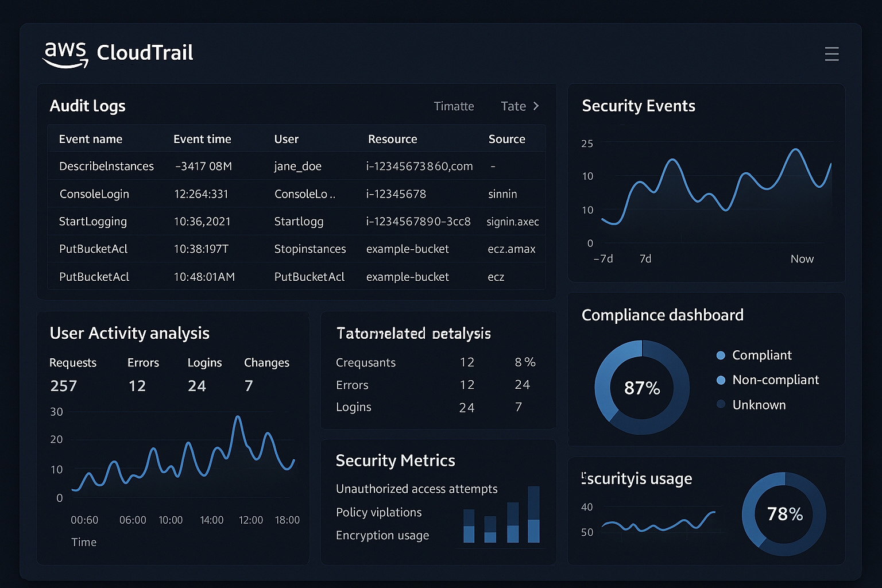The height and width of the screenshot is (588, 882).
Task: Click Errors value in User Activity
Action: coord(137,386)
